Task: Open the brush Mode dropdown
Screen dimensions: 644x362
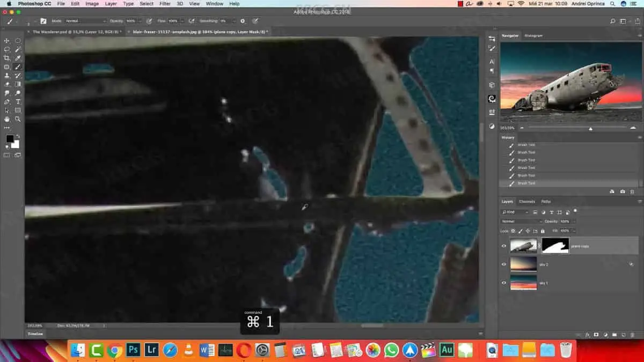Action: (85, 21)
